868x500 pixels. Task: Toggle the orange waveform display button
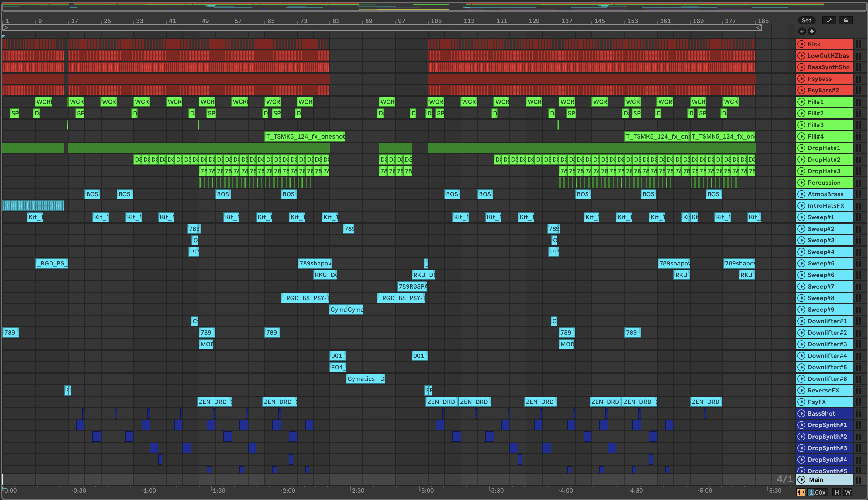click(801, 492)
